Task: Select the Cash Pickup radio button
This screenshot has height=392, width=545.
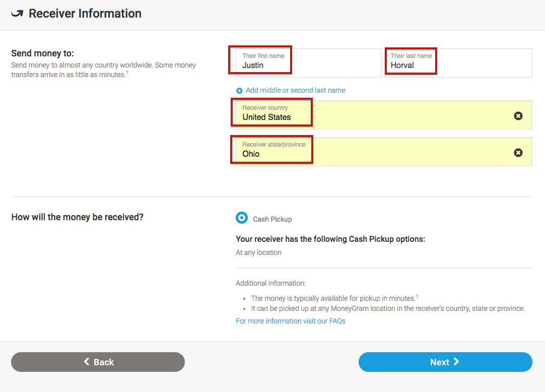Action: tap(242, 218)
